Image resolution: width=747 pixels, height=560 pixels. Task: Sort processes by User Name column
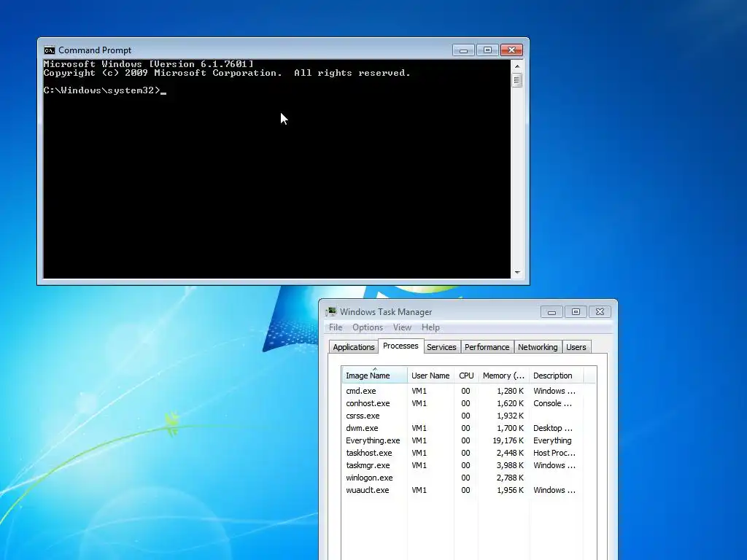(x=430, y=376)
